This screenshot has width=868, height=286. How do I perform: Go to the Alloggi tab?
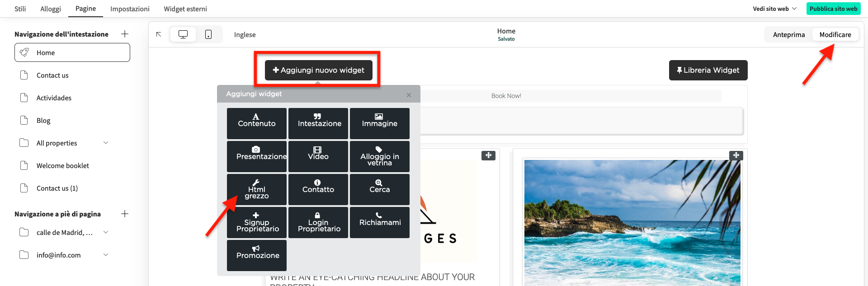pyautogui.click(x=51, y=9)
